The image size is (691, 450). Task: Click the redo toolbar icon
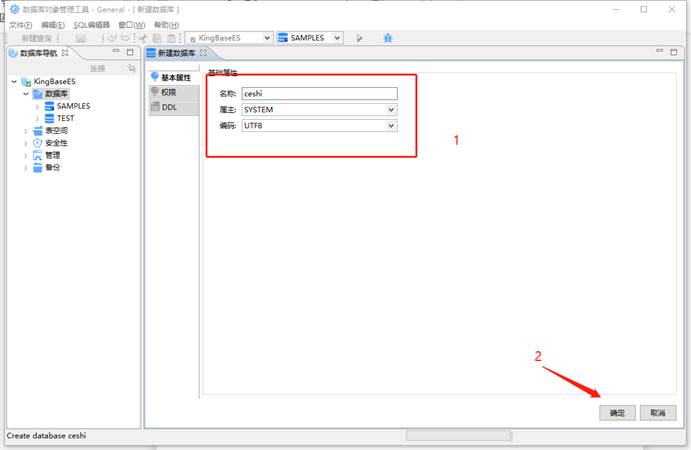(x=126, y=38)
